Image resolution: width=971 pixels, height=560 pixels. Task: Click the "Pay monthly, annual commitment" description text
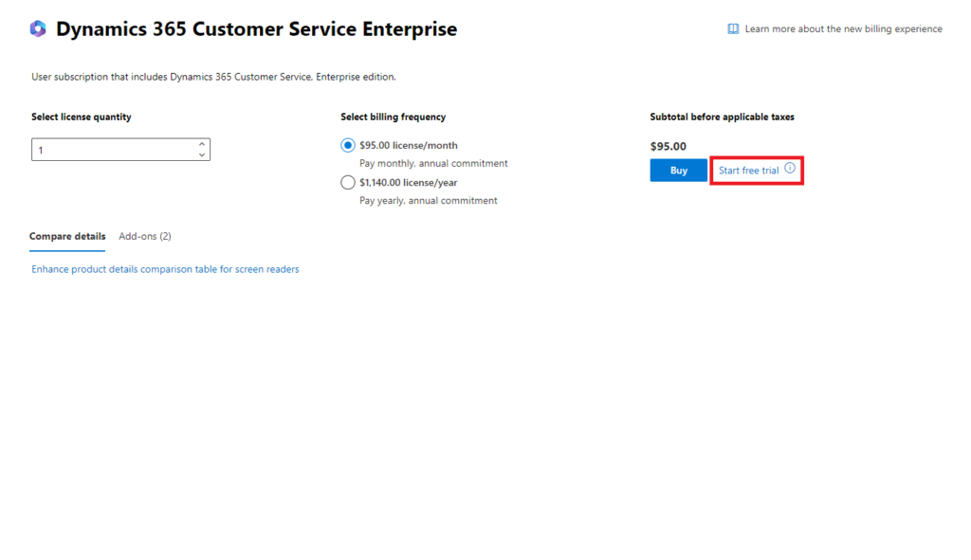(433, 164)
